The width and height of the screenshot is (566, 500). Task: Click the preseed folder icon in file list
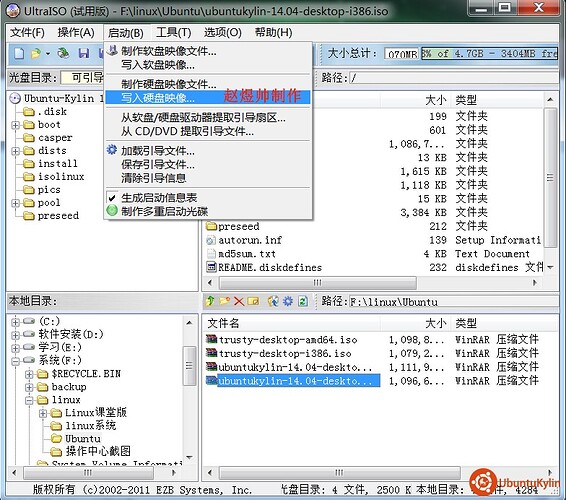(211, 227)
